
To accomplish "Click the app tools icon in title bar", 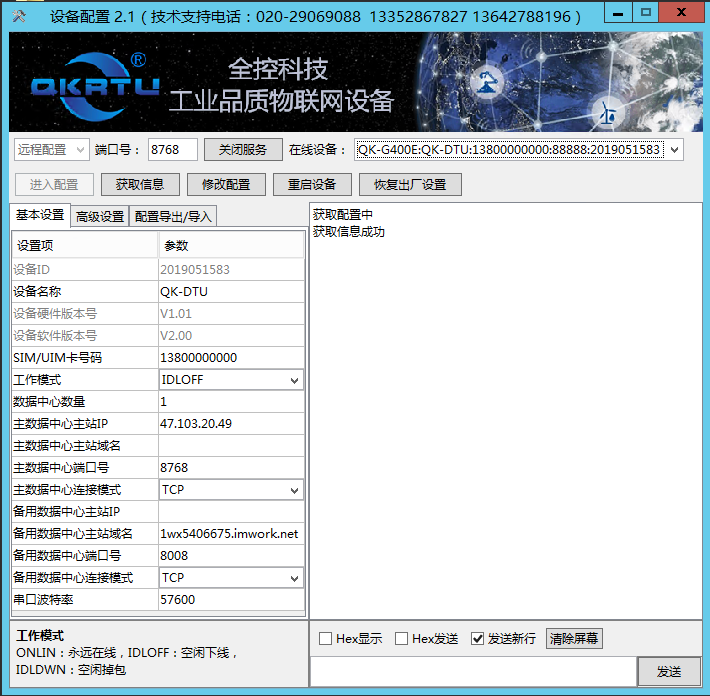I will click(18, 16).
